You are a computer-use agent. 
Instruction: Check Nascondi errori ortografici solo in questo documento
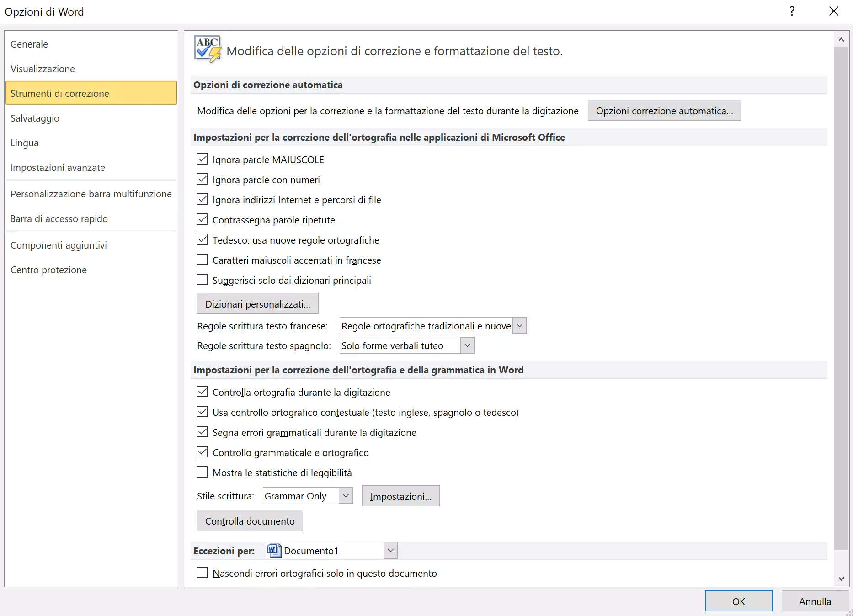pyautogui.click(x=202, y=573)
